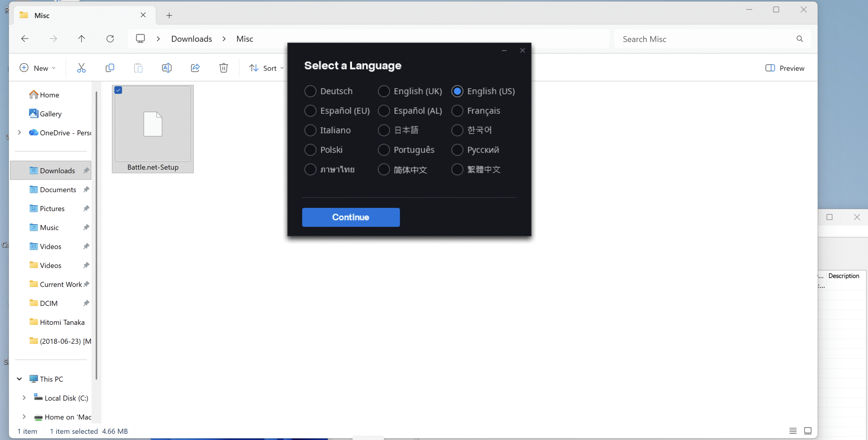Image resolution: width=868 pixels, height=440 pixels.
Task: Click the Cut scissors icon
Action: (81, 68)
